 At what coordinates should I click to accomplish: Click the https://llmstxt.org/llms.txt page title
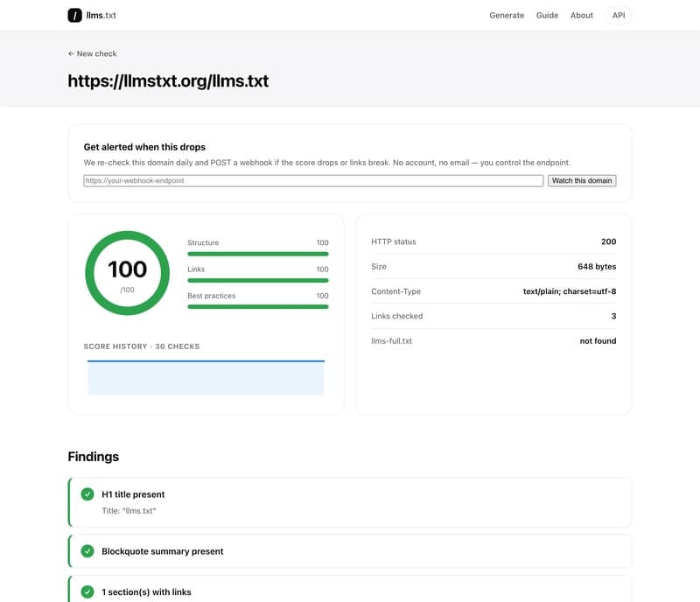[x=168, y=80]
